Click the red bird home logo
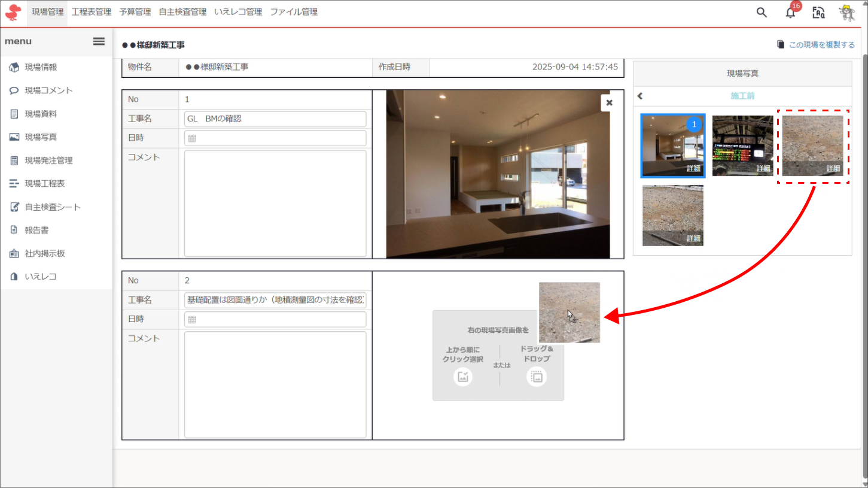Viewport: 868px width, 488px height. pos(13,12)
